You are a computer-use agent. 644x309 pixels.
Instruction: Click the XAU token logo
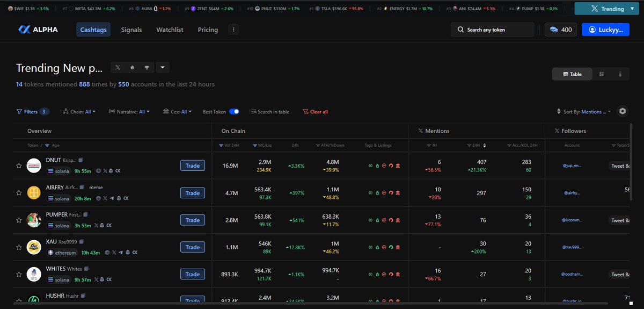(x=34, y=247)
